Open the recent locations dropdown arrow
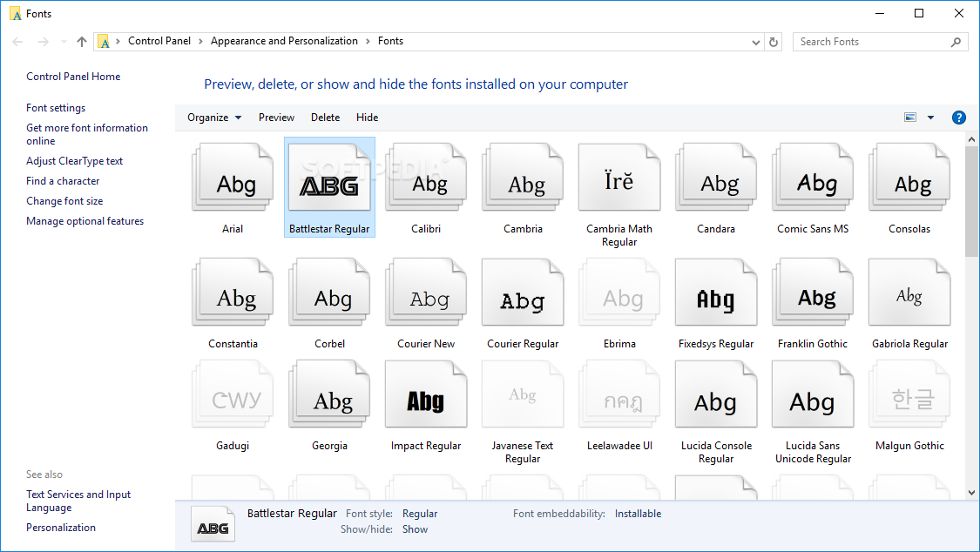 pyautogui.click(x=64, y=42)
